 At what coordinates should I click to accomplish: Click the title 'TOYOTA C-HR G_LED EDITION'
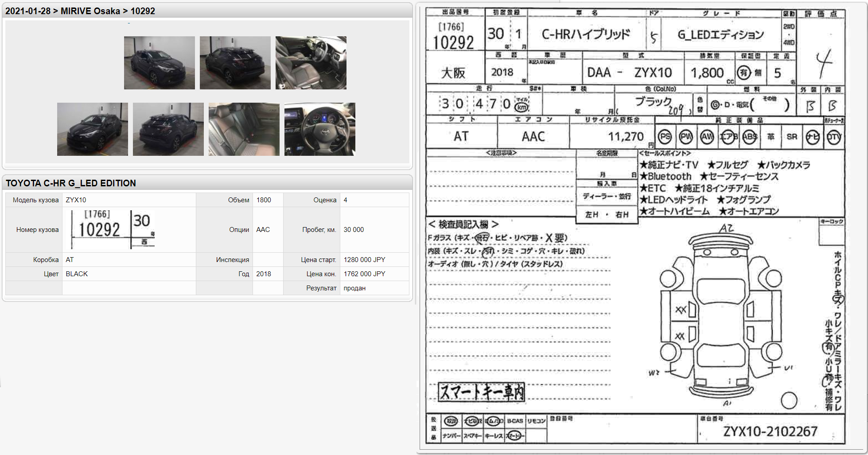pos(71,183)
